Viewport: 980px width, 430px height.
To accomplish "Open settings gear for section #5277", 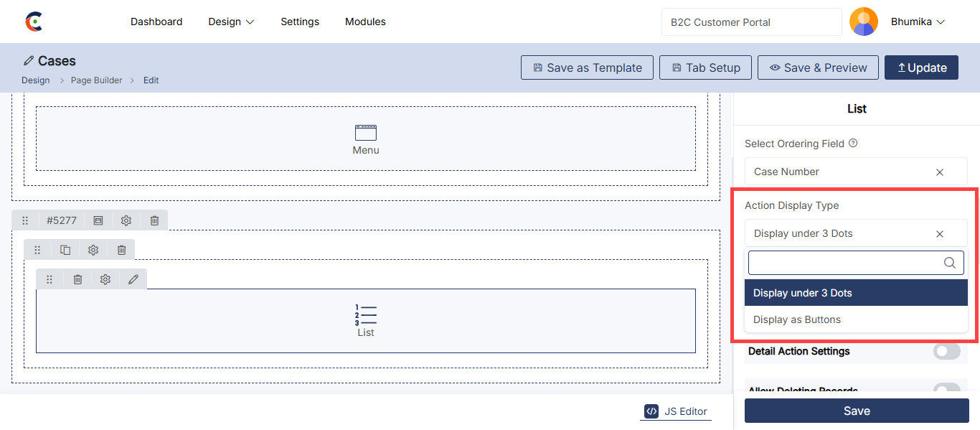I will [x=126, y=220].
